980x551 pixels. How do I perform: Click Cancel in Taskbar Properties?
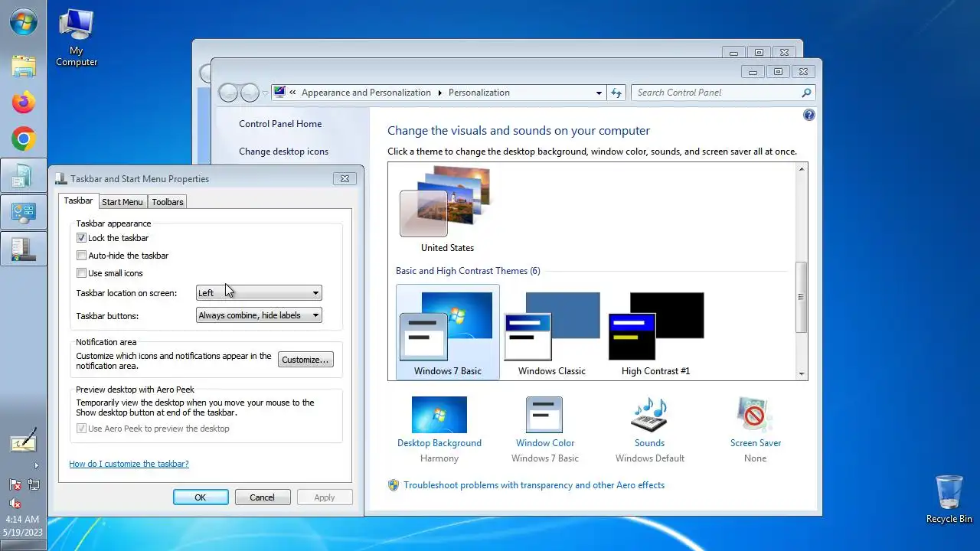(x=262, y=497)
